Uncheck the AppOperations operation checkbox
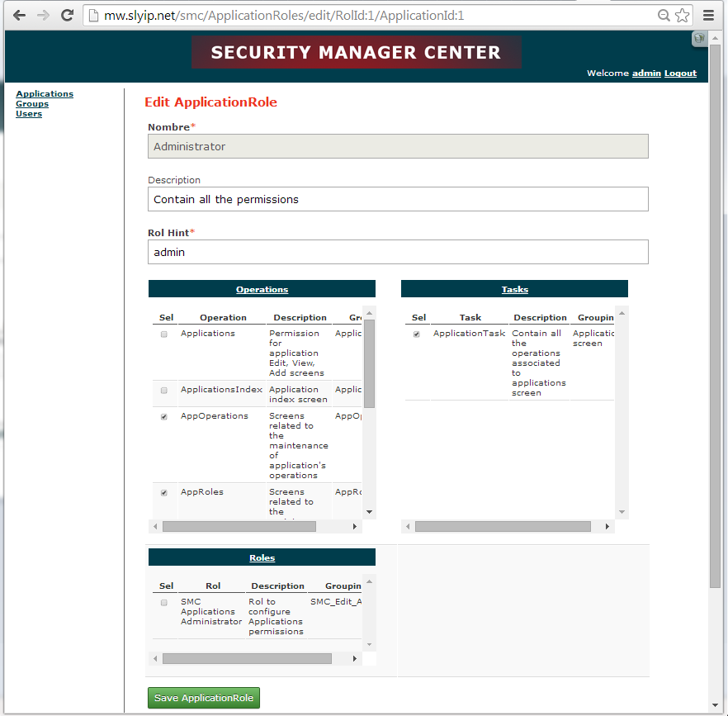Screen dimensions: 728x716 click(163, 416)
